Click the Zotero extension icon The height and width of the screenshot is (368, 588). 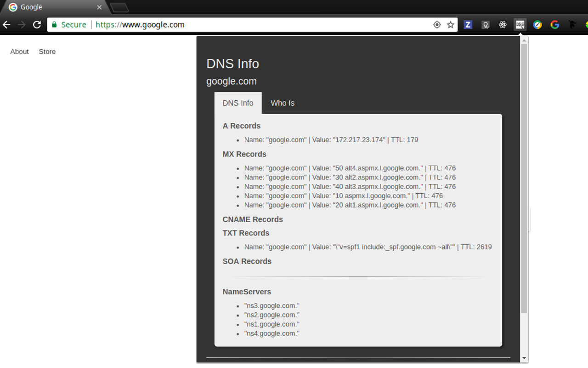click(x=468, y=24)
